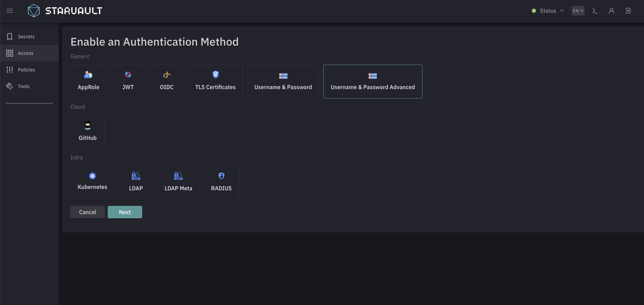644x305 pixels.
Task: Click the LDAP Meta icon
Action: coord(178,176)
